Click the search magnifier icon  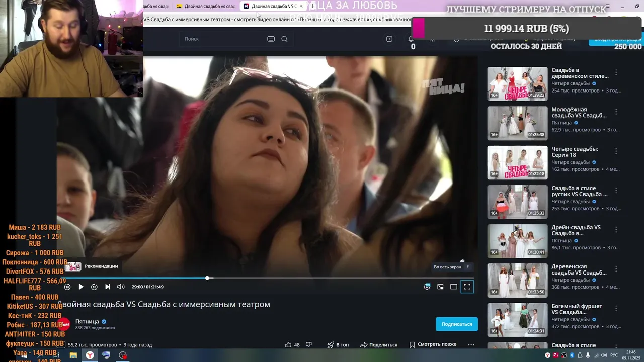point(284,39)
